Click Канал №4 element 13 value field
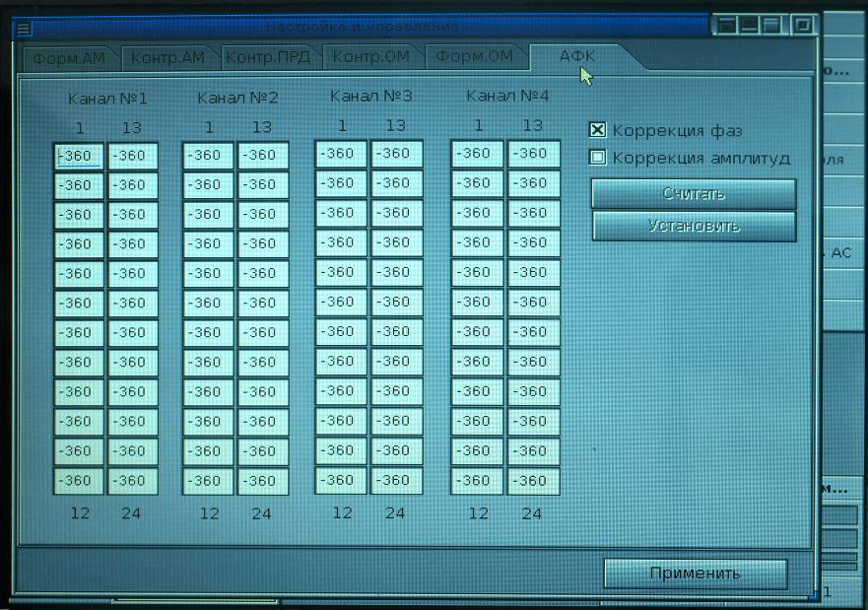 534,154
